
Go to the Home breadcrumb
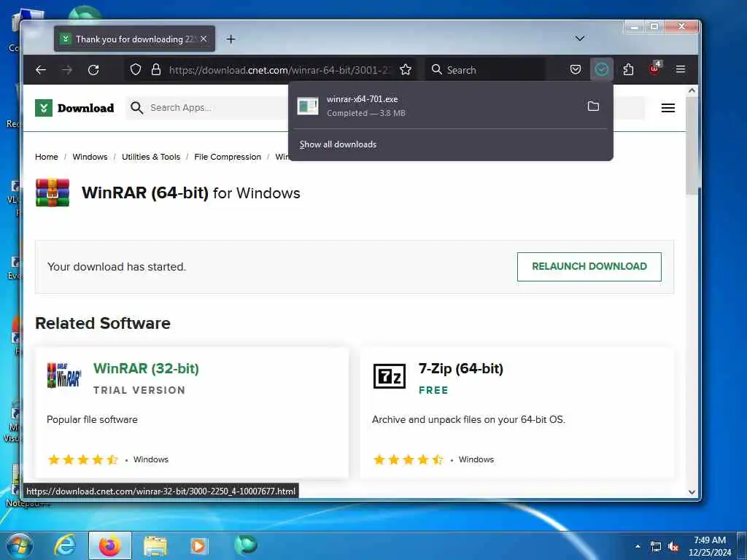tap(46, 157)
